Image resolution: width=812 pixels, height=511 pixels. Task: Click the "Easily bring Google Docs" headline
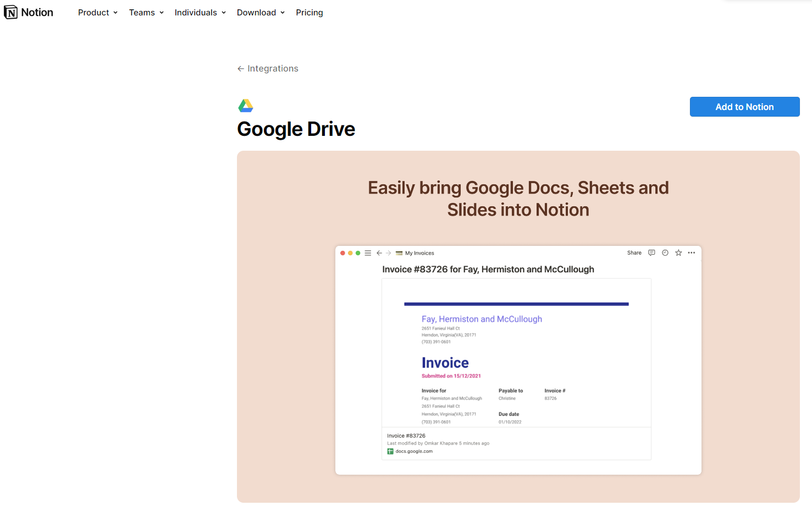518,199
